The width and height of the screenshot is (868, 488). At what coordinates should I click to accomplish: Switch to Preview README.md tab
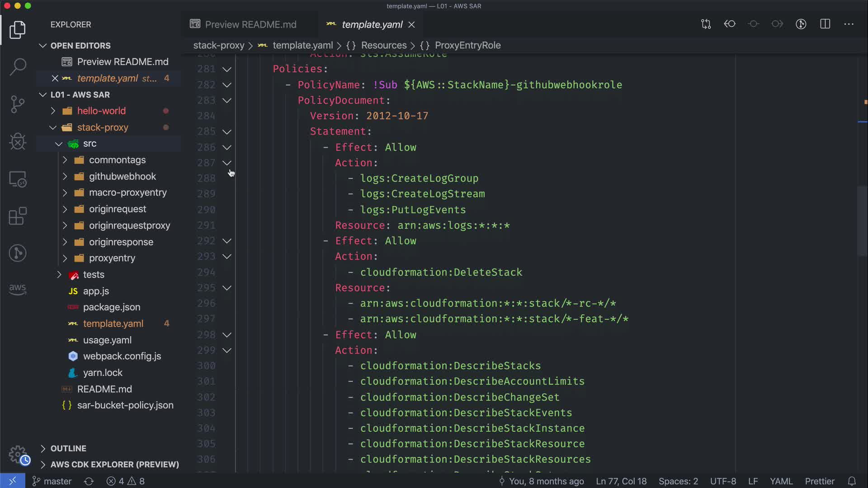pyautogui.click(x=250, y=24)
